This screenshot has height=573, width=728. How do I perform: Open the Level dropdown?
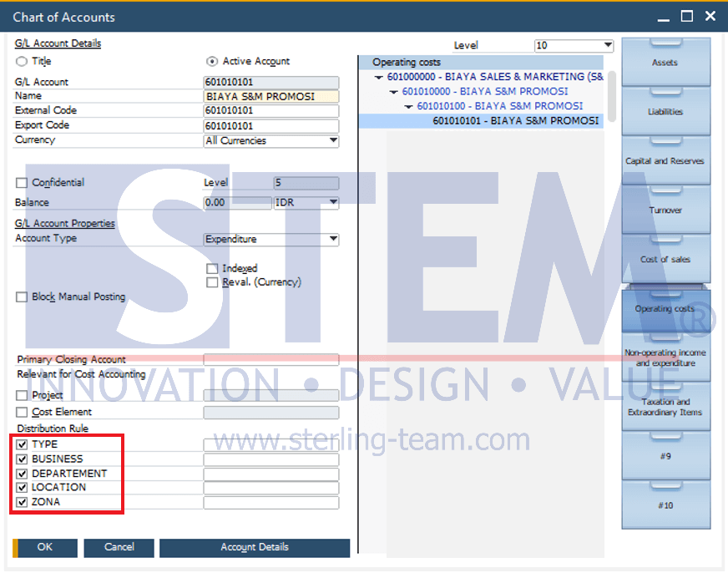point(607,46)
